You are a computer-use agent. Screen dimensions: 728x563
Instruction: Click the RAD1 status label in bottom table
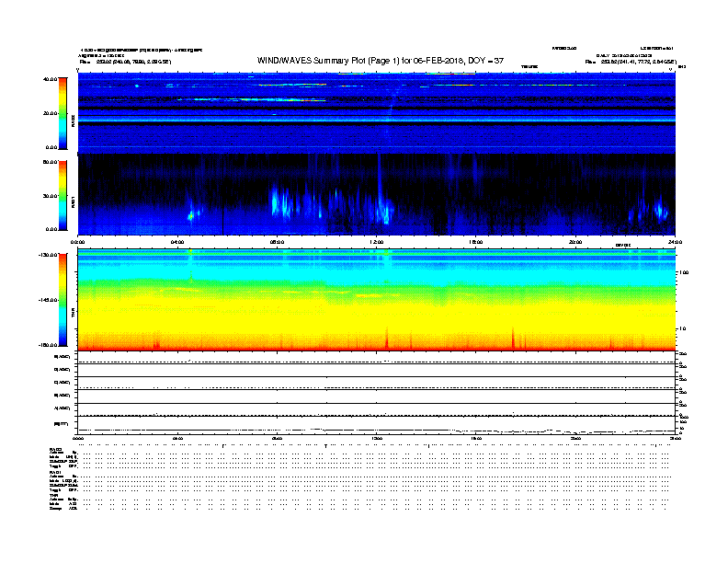coord(55,472)
